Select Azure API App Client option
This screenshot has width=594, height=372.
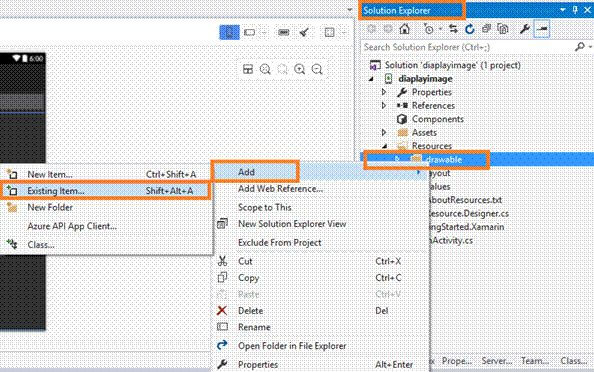[x=106, y=226]
